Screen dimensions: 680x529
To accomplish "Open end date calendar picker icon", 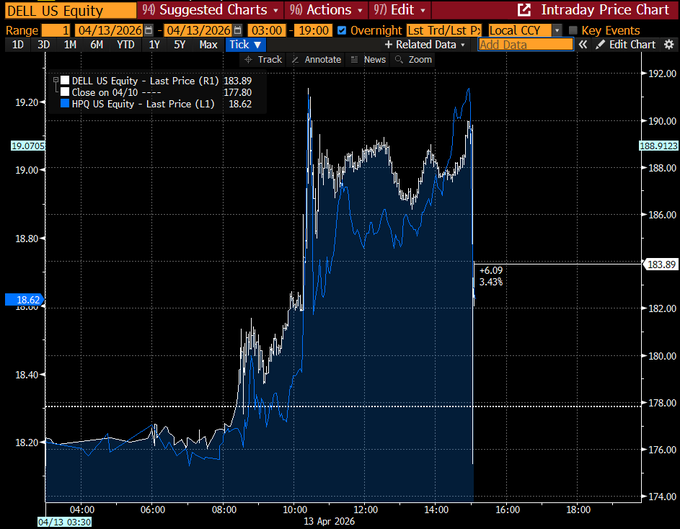I will 237,30.
